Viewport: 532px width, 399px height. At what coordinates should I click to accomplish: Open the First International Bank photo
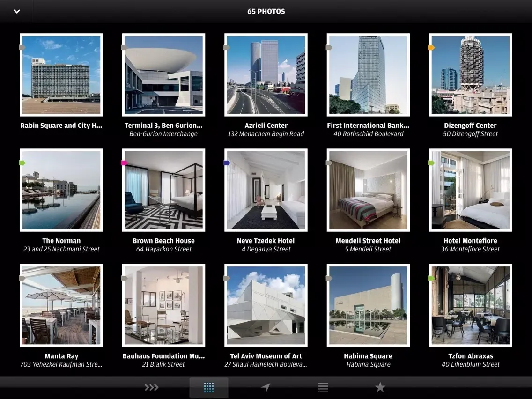(x=368, y=74)
